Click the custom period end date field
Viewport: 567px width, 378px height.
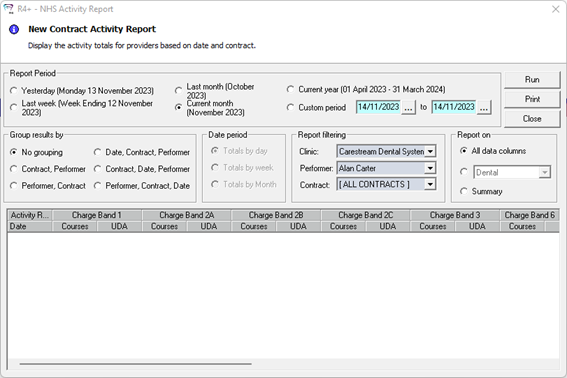coord(454,107)
